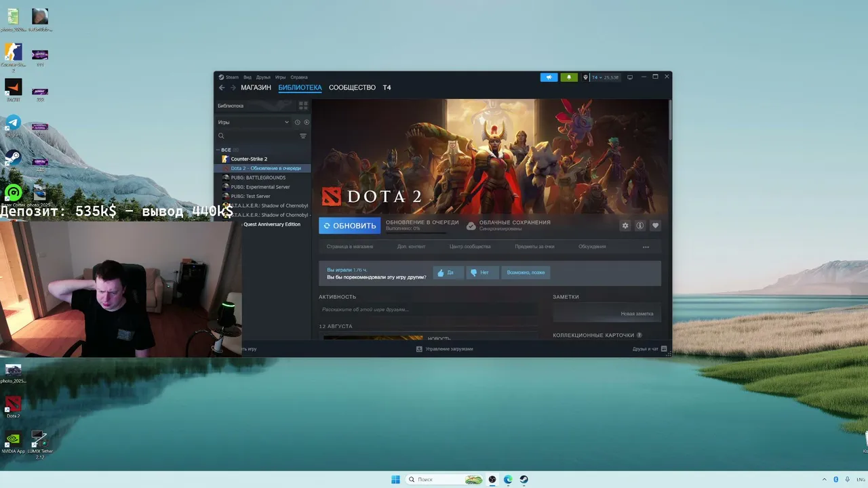Screen dimensions: 868x488
Task: Open the Windows Start menu
Action: 395,479
